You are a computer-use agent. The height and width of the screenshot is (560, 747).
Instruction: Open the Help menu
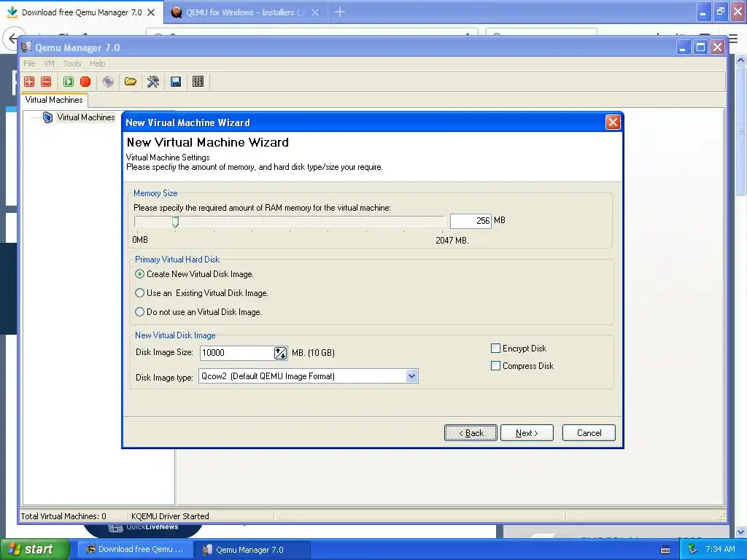[x=97, y=63]
